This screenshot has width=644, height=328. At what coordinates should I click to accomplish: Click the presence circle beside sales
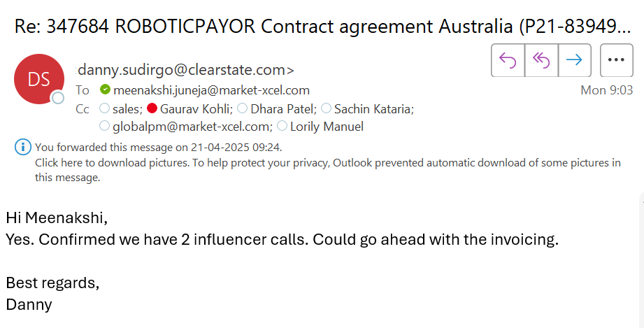[105, 108]
